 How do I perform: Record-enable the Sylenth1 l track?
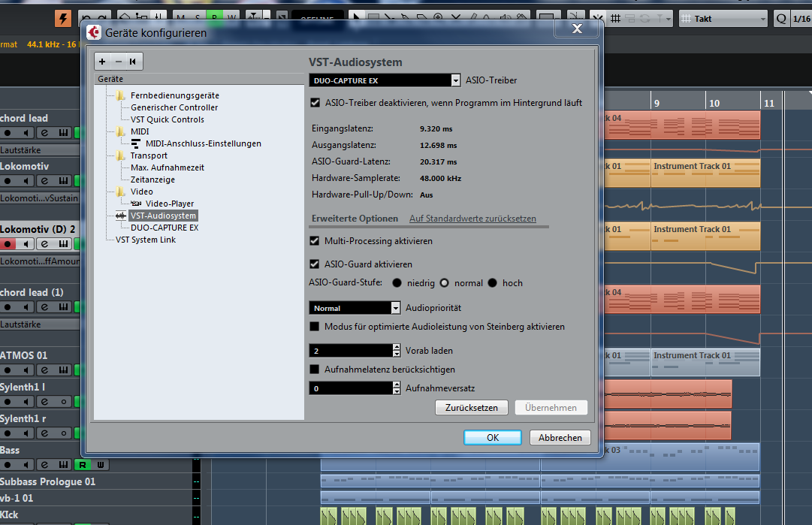pos(8,402)
